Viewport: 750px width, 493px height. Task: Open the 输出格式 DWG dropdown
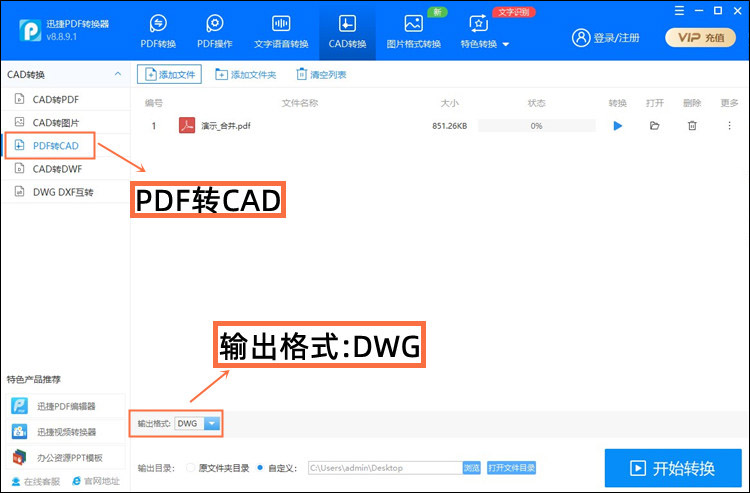(x=198, y=424)
